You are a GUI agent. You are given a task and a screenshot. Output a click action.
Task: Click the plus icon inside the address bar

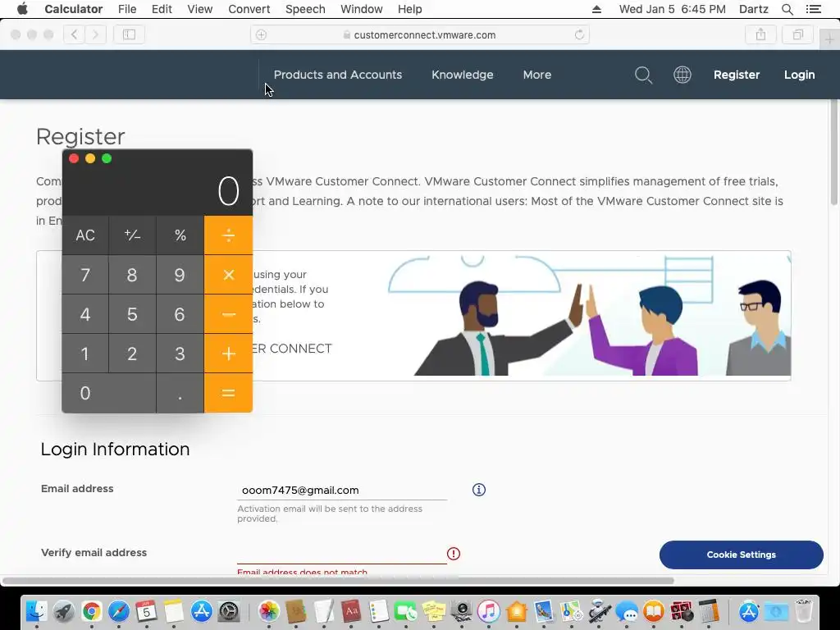pyautogui.click(x=262, y=34)
